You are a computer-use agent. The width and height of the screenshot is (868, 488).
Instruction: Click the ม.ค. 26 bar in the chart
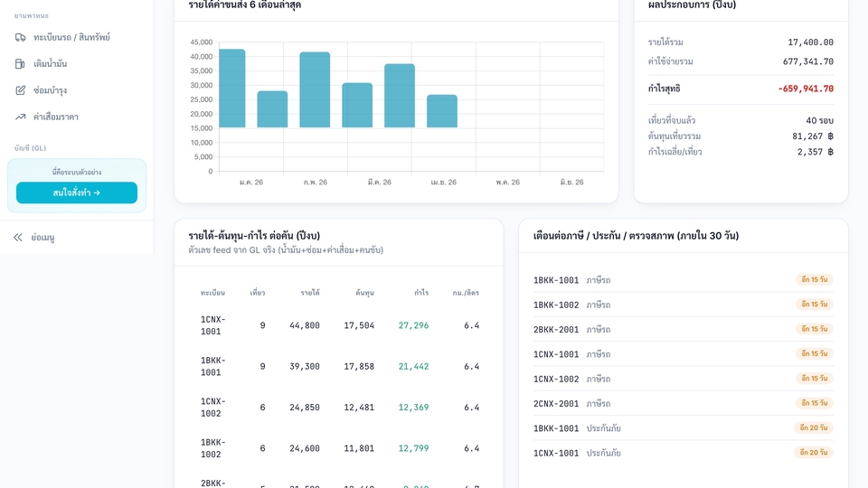(x=232, y=89)
